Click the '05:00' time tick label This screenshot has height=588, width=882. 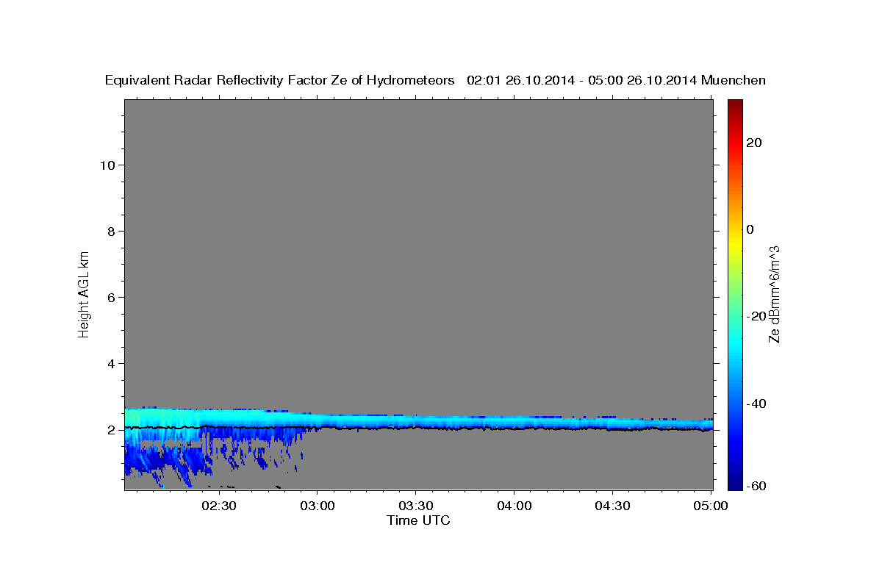coord(711,506)
